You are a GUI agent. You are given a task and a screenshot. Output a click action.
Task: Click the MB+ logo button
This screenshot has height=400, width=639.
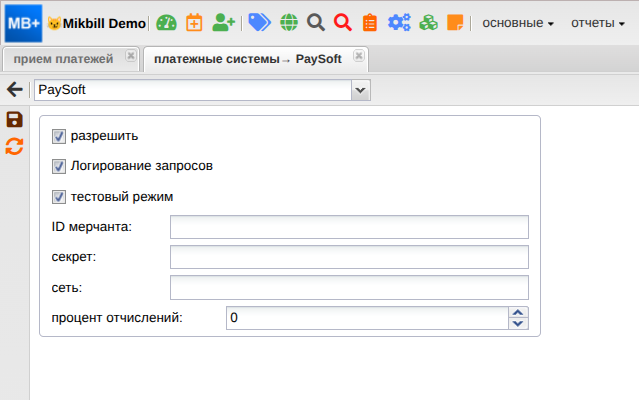(23, 23)
